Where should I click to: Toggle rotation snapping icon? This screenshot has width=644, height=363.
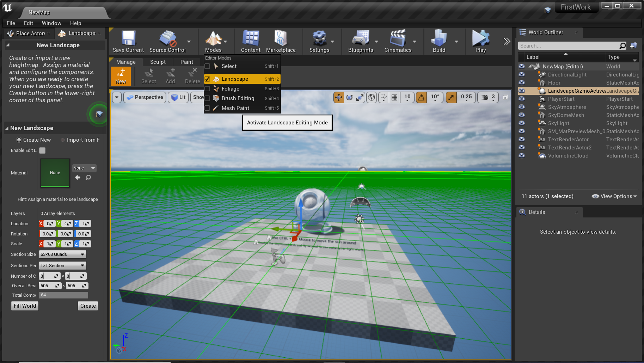(x=421, y=97)
